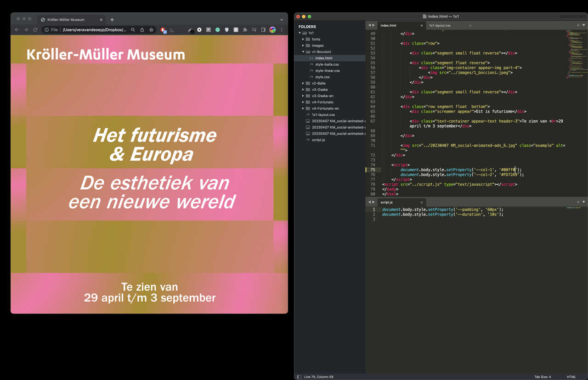The height and width of the screenshot is (380, 588).
Task: Click the Chrome address bar URL
Action: click(94, 30)
